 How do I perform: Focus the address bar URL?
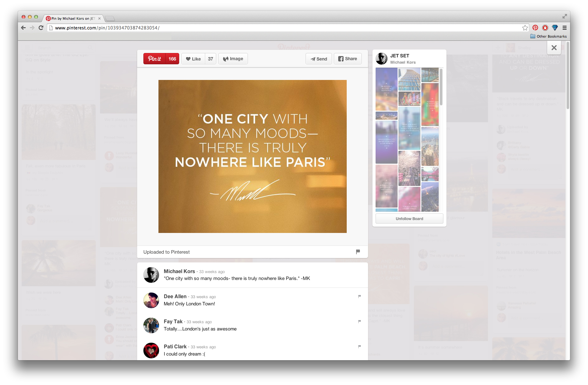287,28
